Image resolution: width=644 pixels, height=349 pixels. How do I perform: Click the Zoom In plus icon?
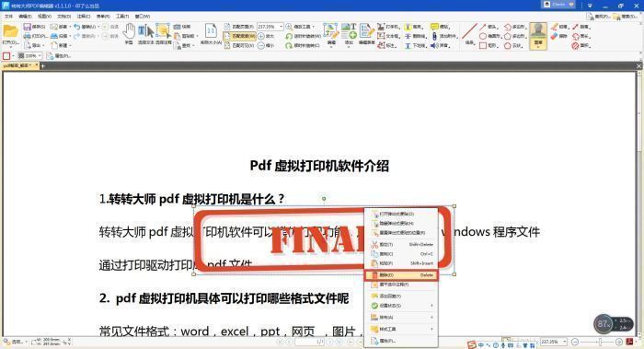tap(261, 36)
